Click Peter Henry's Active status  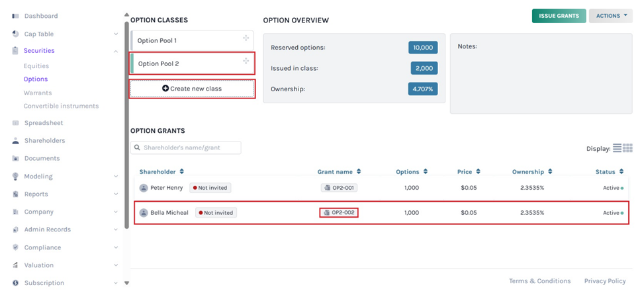[613, 188]
